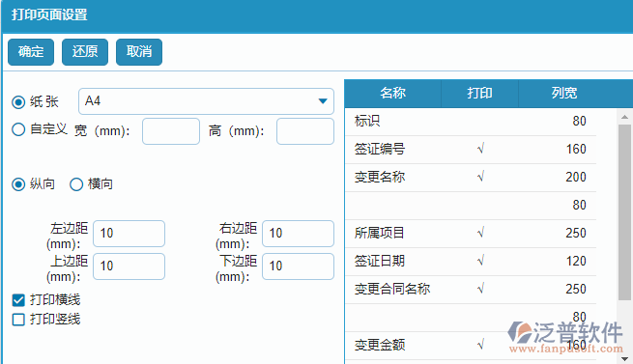Click the column list scrollbar thumb
The width and height of the screenshot is (633, 364).
click(624, 212)
